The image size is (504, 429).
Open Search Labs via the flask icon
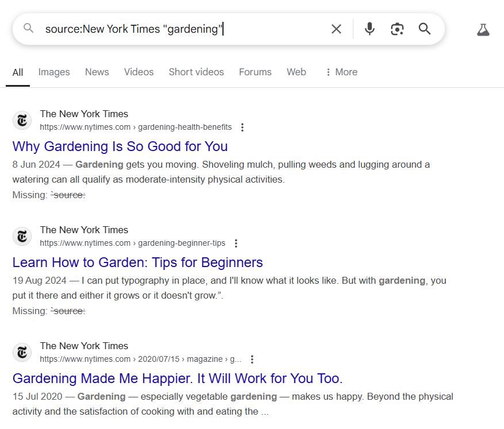click(483, 29)
